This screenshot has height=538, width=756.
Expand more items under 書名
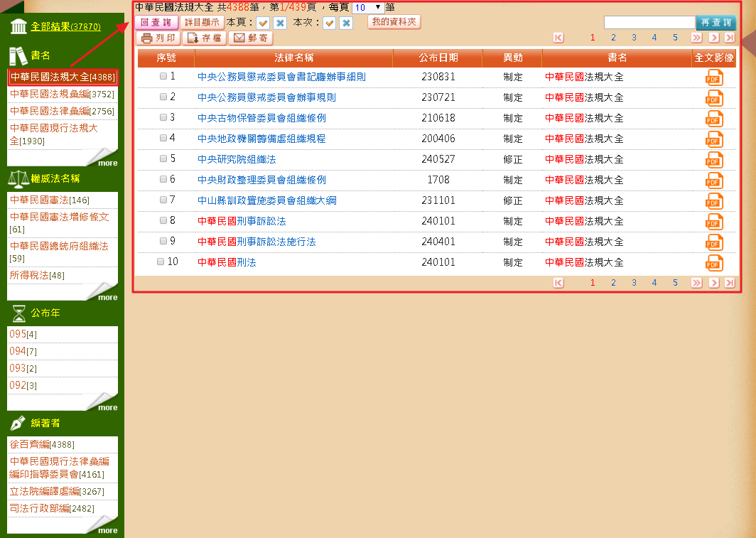[107, 163]
